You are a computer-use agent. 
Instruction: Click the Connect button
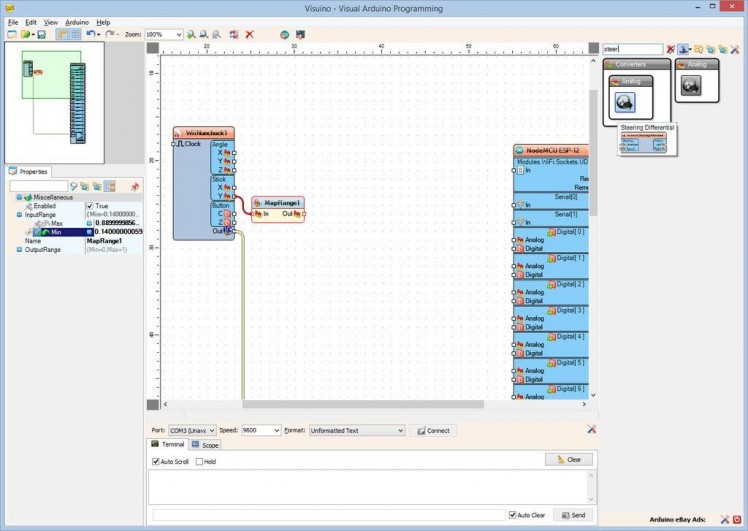click(x=433, y=430)
